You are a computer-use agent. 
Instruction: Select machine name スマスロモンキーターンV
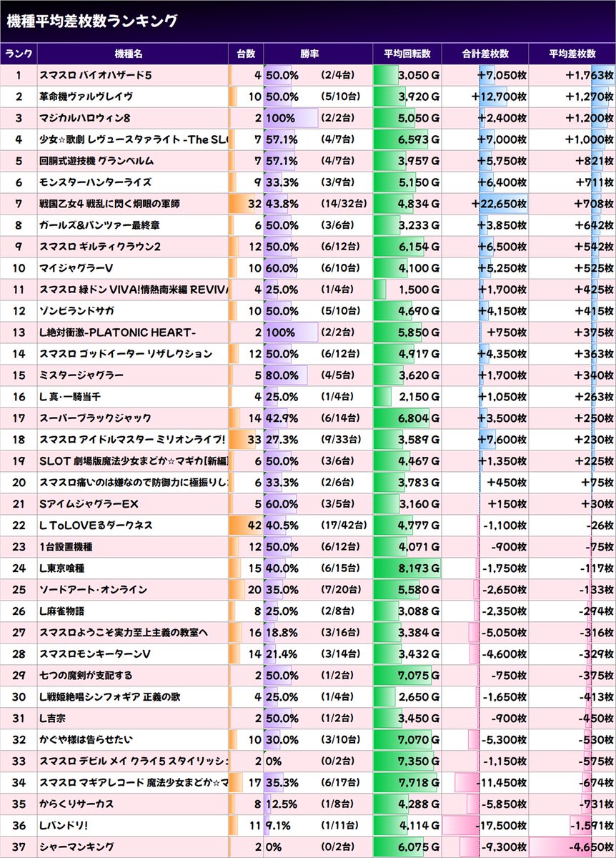[x=95, y=654]
